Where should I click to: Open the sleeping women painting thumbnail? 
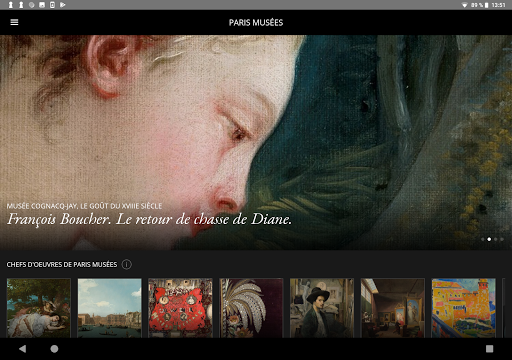(39, 308)
